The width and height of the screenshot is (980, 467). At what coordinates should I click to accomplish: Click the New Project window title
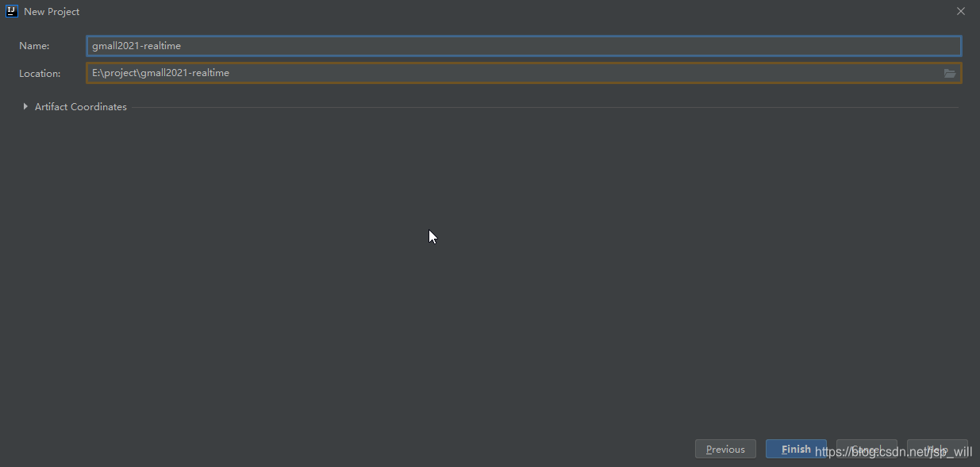(52, 12)
